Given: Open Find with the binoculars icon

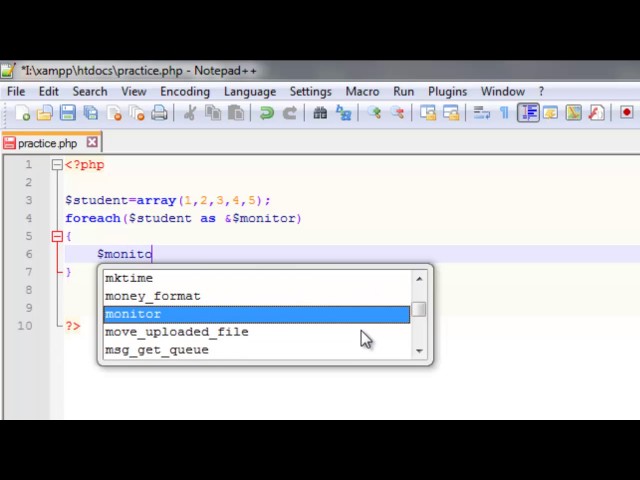Looking at the screenshot, I should pos(320,113).
